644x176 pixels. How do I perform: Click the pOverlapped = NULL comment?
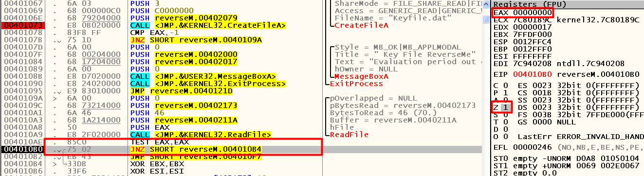373,98
